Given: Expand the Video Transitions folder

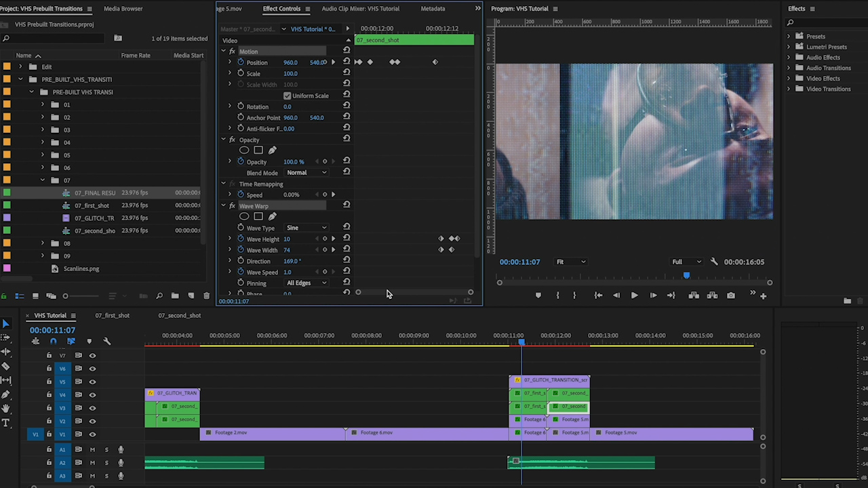Looking at the screenshot, I should 789,89.
